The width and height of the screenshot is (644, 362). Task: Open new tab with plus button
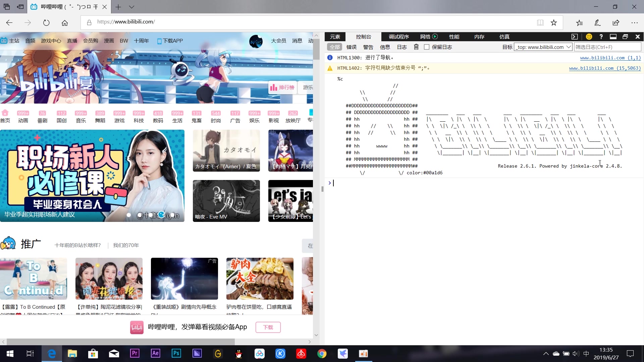pyautogui.click(x=118, y=7)
